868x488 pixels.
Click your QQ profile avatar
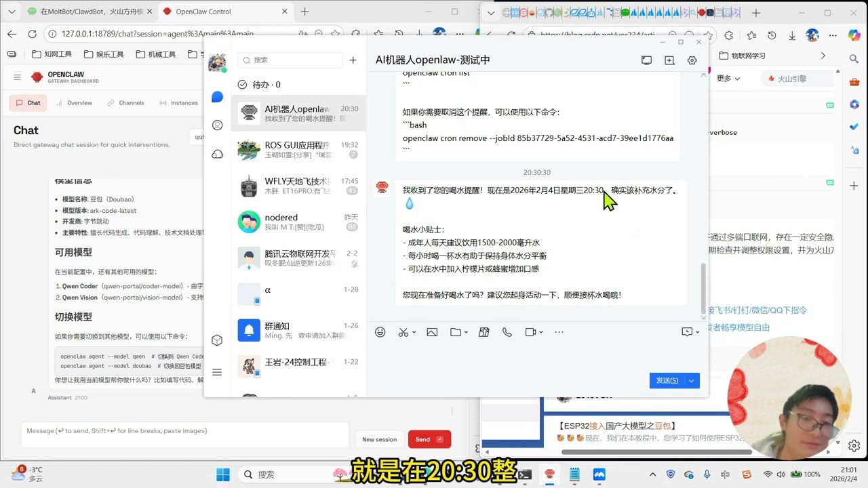(217, 62)
